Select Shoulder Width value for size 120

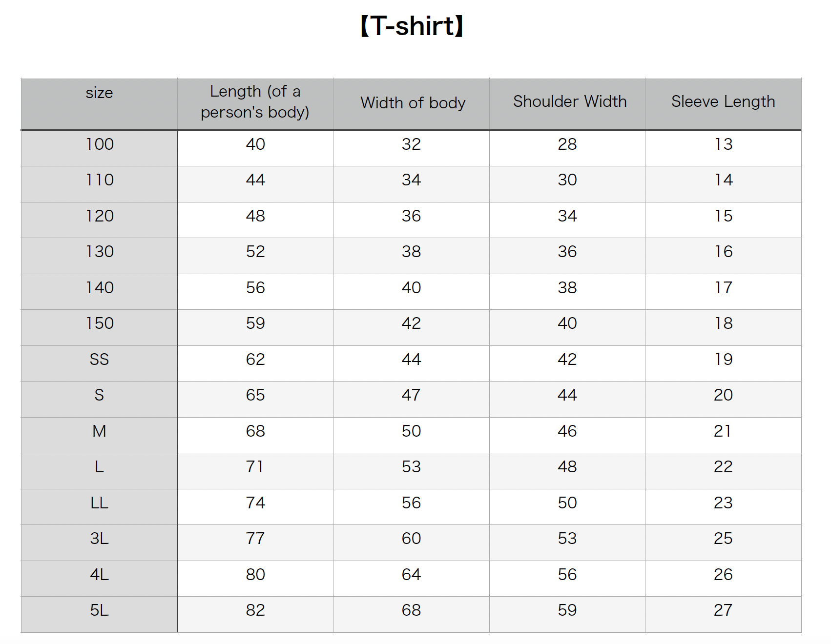point(567,216)
